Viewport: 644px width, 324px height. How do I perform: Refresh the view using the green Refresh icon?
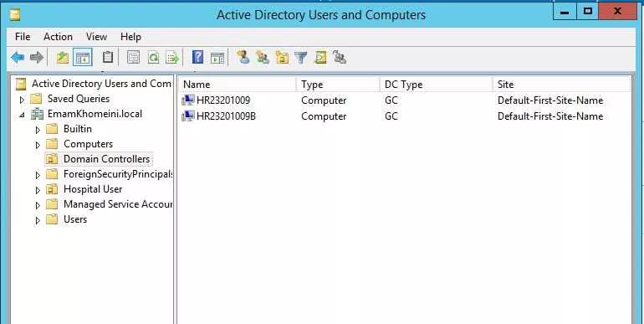(x=153, y=58)
